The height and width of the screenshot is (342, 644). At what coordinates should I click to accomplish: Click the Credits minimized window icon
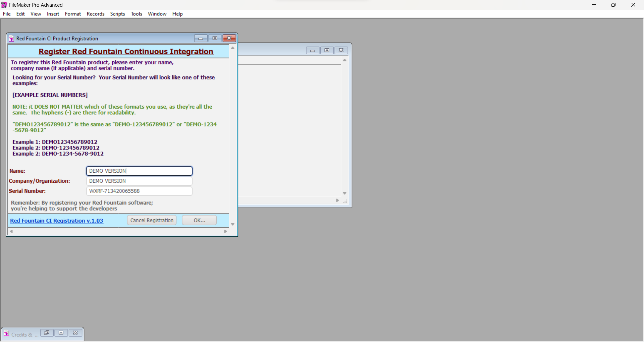pos(6,334)
